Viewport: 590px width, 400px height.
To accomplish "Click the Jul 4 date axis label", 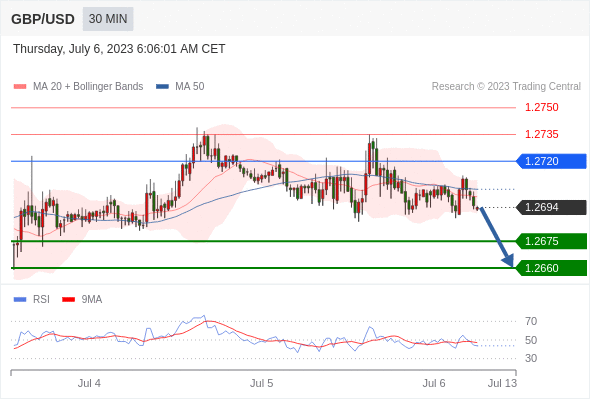I will pos(89,383).
